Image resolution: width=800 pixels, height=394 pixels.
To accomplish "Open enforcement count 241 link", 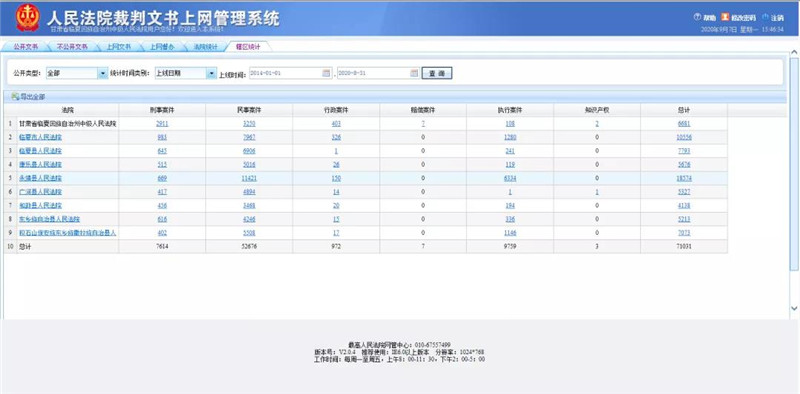I will 510,151.
